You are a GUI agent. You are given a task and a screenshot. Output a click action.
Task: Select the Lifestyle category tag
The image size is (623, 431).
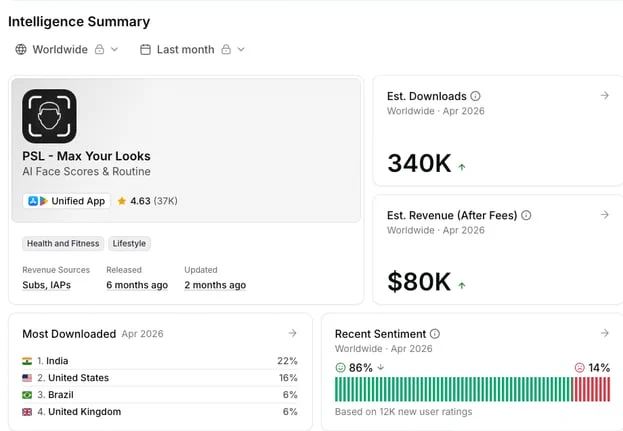[x=129, y=243]
